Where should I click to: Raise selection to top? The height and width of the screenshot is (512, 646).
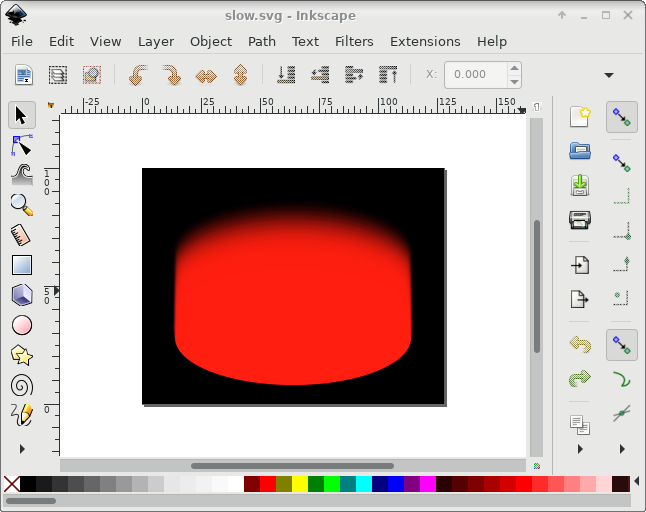coord(388,75)
